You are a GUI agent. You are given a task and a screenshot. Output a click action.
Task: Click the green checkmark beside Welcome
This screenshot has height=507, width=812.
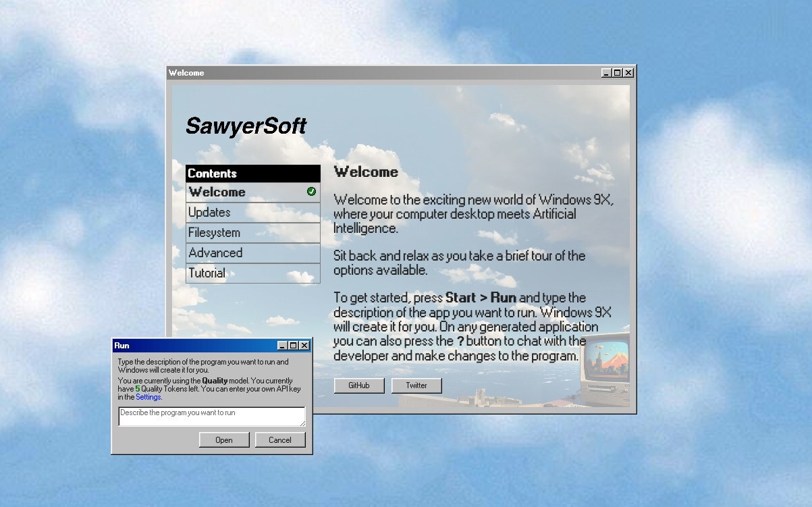point(310,192)
